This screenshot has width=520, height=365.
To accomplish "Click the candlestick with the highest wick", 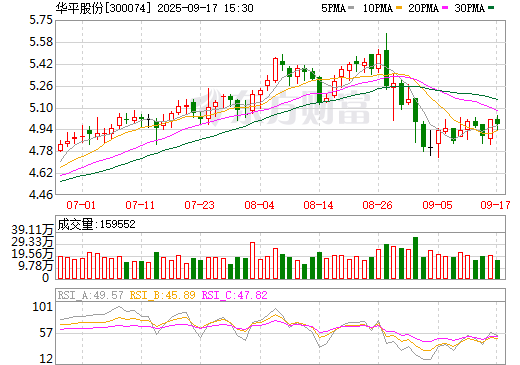I will pos(386,61).
